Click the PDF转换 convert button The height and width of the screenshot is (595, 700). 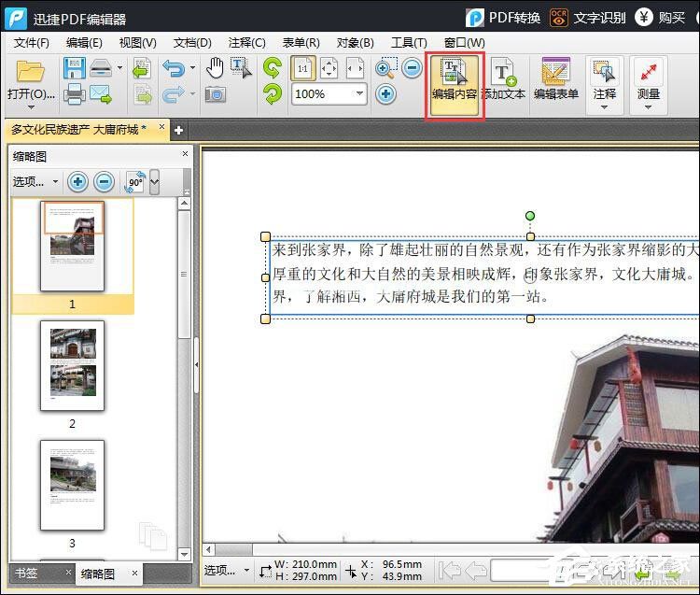(x=504, y=18)
